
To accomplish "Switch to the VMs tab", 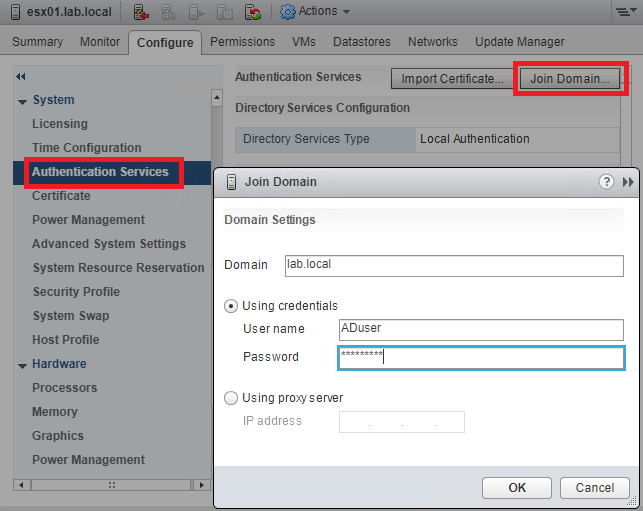I will point(304,42).
